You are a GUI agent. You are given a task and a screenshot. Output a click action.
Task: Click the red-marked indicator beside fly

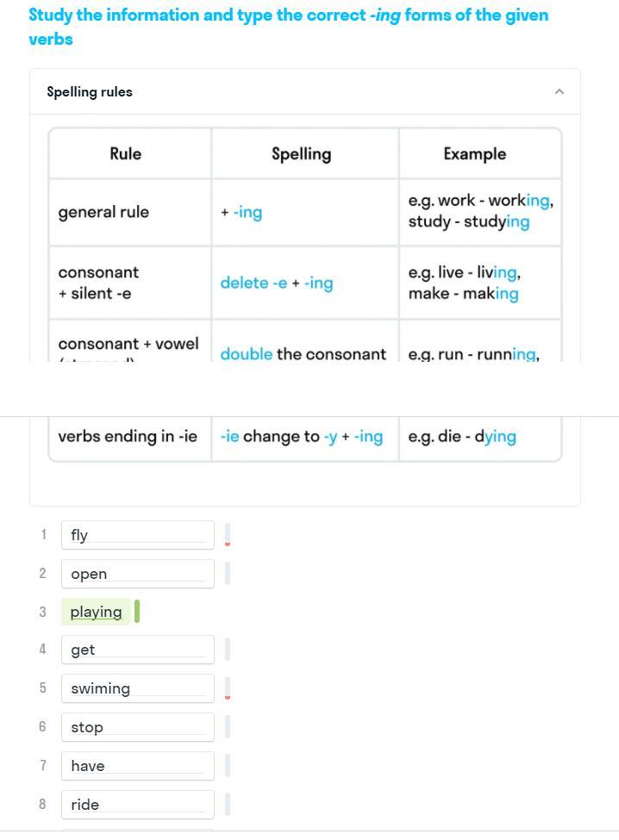click(x=228, y=535)
